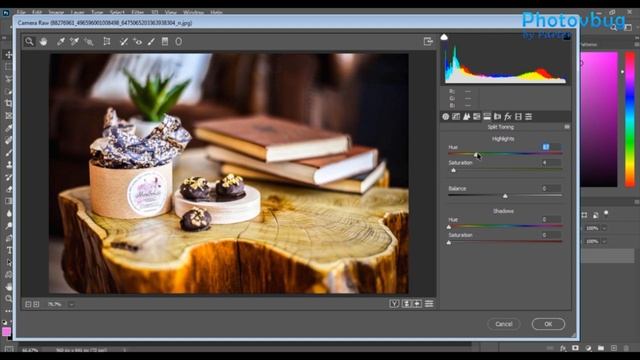
Task: Select the Adjustment Brush tool
Action: click(x=151, y=41)
